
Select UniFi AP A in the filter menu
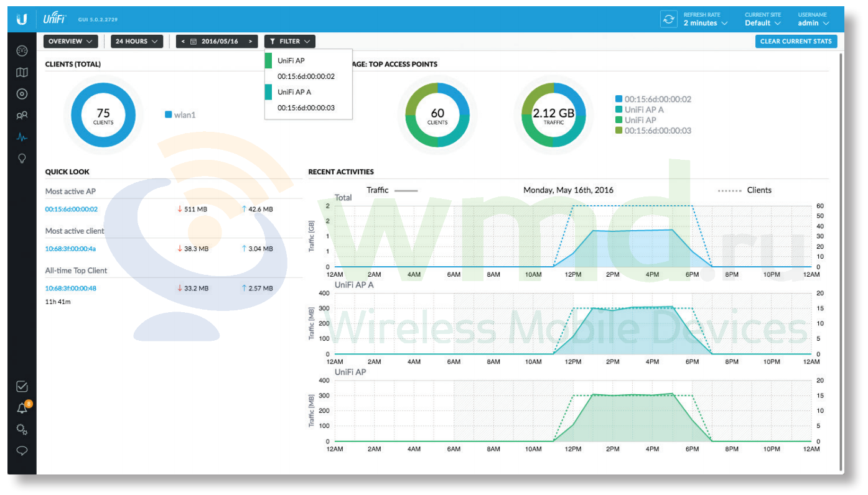(x=309, y=92)
